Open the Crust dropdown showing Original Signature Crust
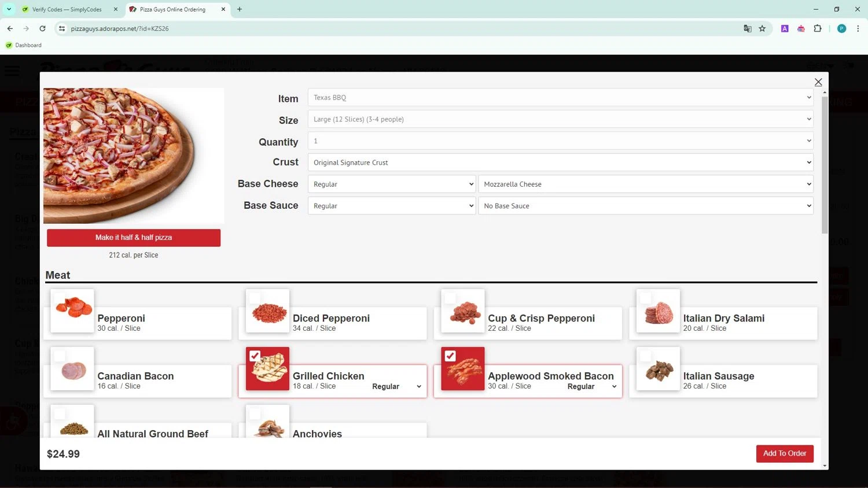The image size is (868, 488). pyautogui.click(x=560, y=162)
